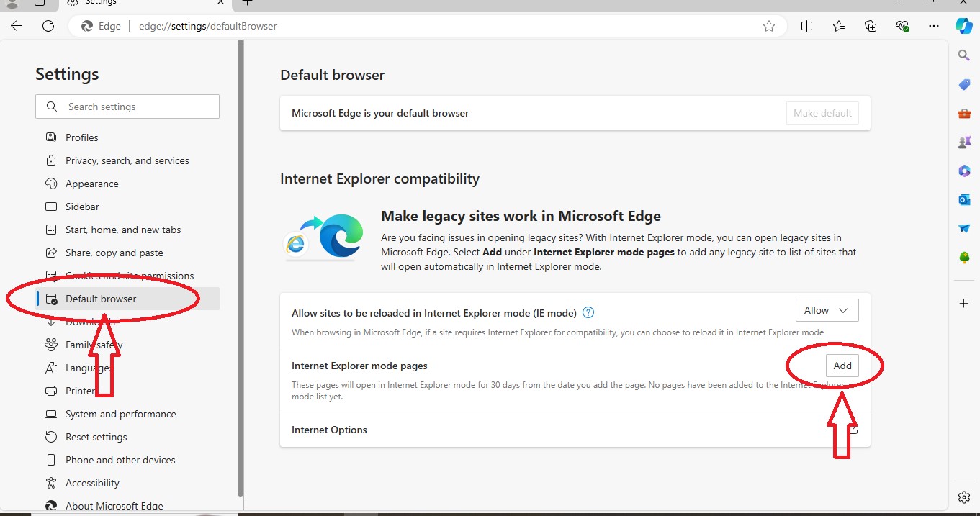This screenshot has width=980, height=516.
Task: Click 'Make legacy sites work in Microsoft Edge' heading
Action: [521, 216]
